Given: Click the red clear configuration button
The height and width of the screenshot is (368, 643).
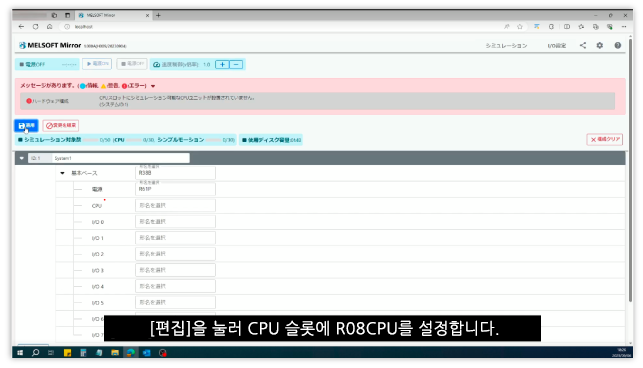Looking at the screenshot, I should [x=604, y=139].
